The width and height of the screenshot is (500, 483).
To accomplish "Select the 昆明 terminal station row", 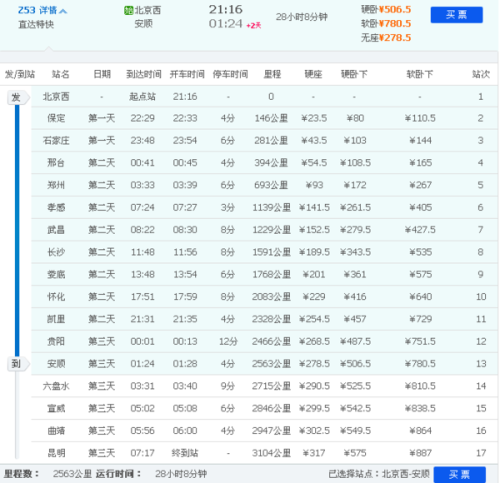I will [264, 453].
